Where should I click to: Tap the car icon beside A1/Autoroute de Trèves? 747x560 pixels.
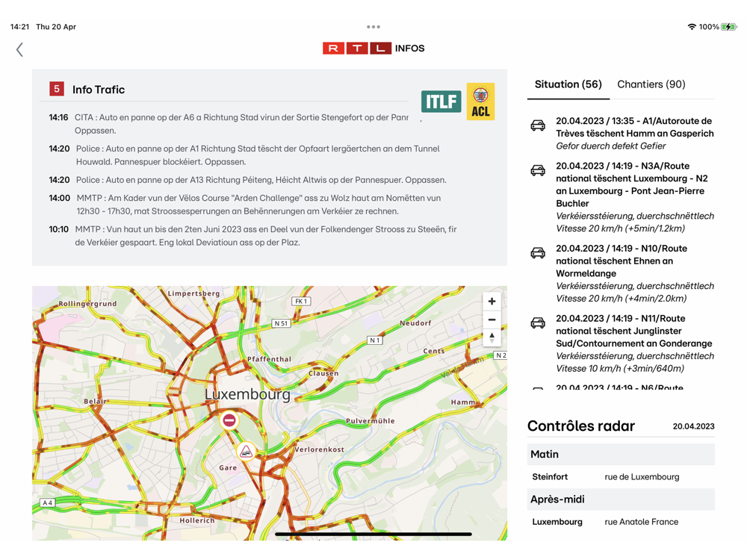(538, 125)
